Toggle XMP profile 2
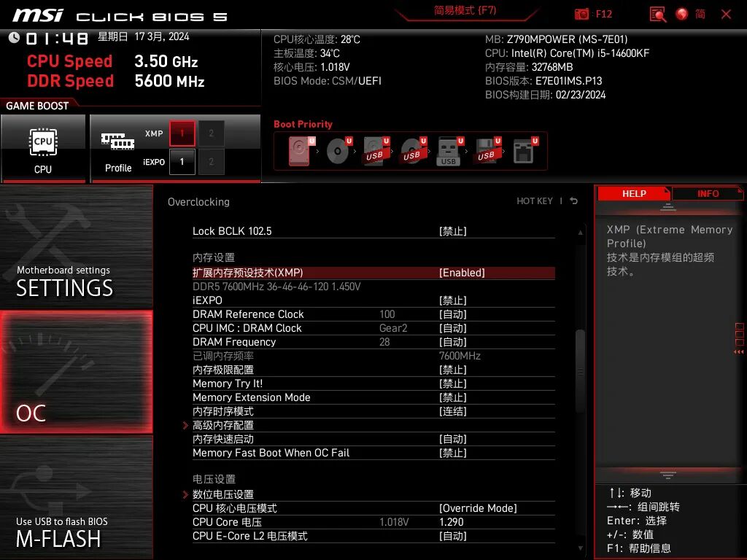Viewport: 747px width, 560px height. (211, 133)
